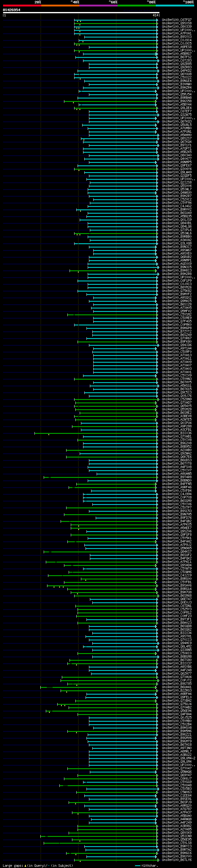Select the UniRef100_A9UAN5 label
Viewport: 197px width, 868px height.
176,474
